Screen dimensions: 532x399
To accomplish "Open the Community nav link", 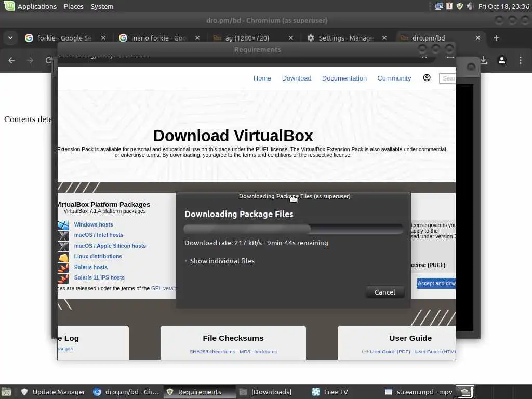I will click(x=394, y=78).
